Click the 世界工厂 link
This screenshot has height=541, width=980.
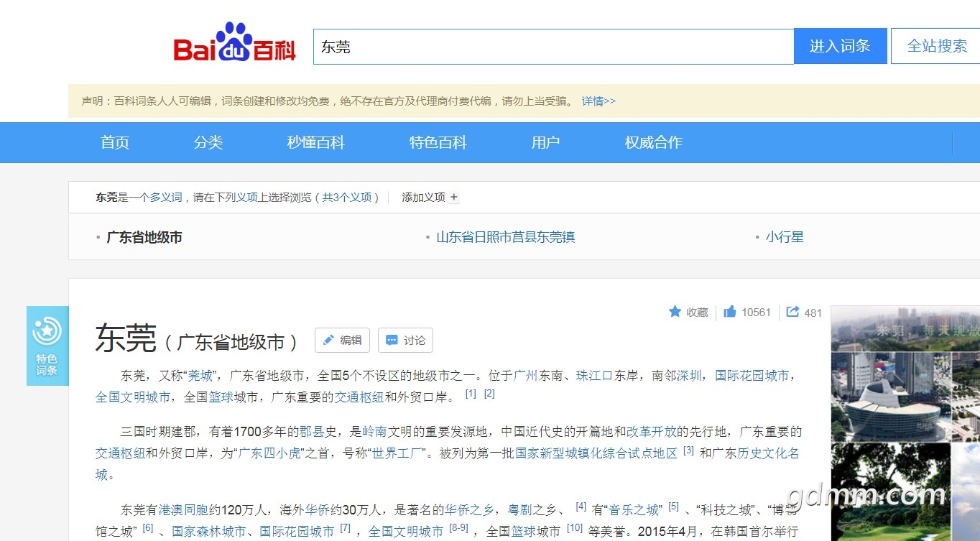(397, 453)
